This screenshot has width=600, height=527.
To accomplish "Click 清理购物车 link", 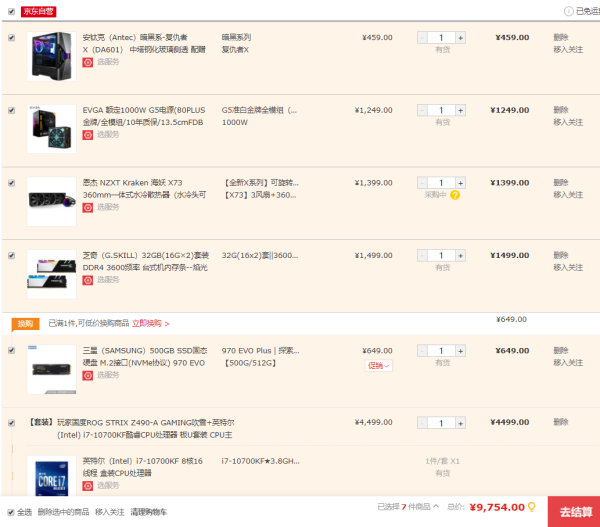I will 148,512.
